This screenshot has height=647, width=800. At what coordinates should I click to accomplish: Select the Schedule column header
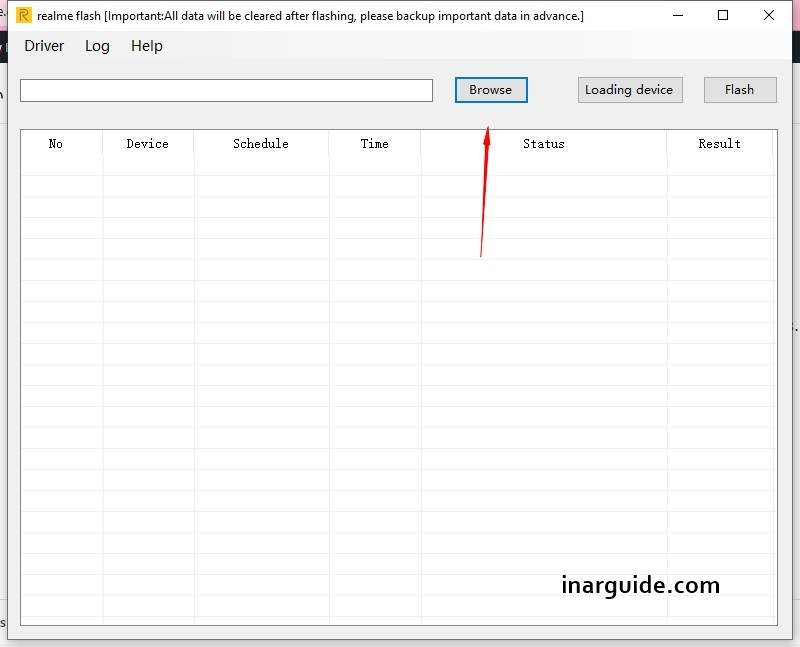[261, 144]
